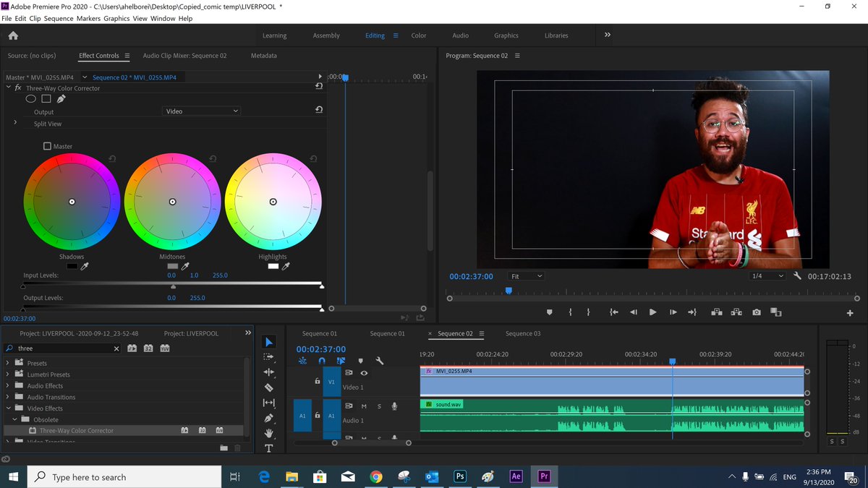The width and height of the screenshot is (868, 488).
Task: Pick Highlights color with eyedropper
Action: tap(286, 266)
